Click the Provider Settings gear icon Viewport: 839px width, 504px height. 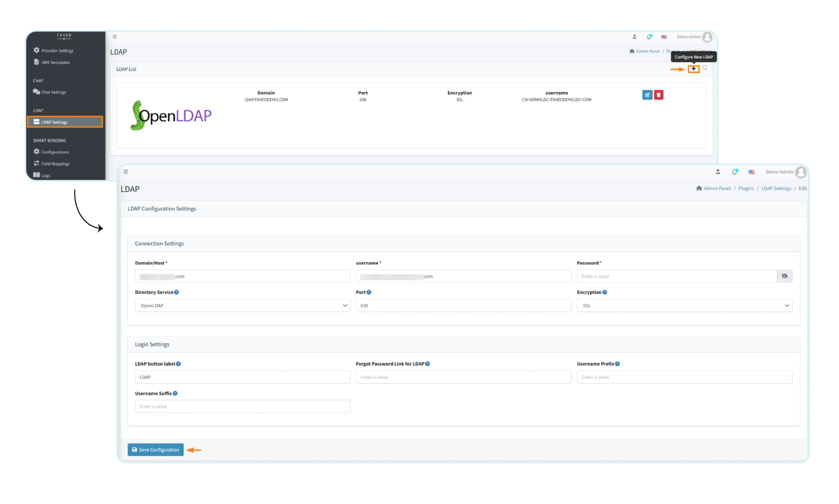[x=36, y=50]
